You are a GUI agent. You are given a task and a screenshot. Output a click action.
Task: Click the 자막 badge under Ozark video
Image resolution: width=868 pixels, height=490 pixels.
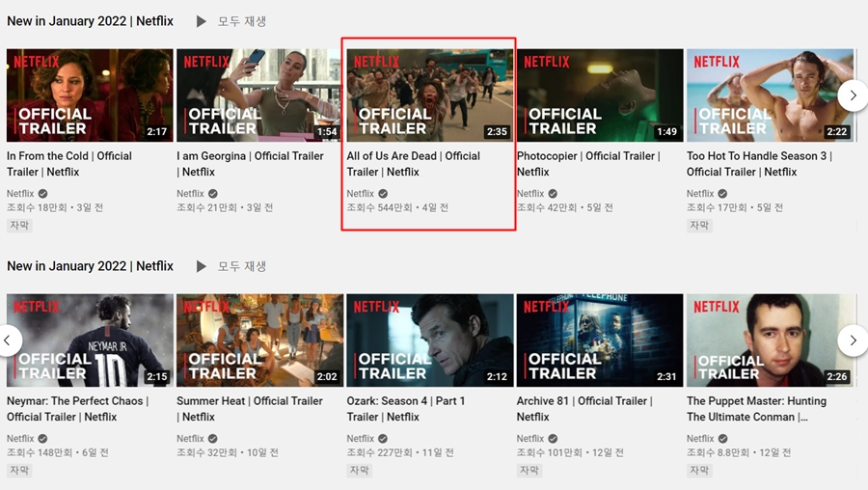[360, 471]
